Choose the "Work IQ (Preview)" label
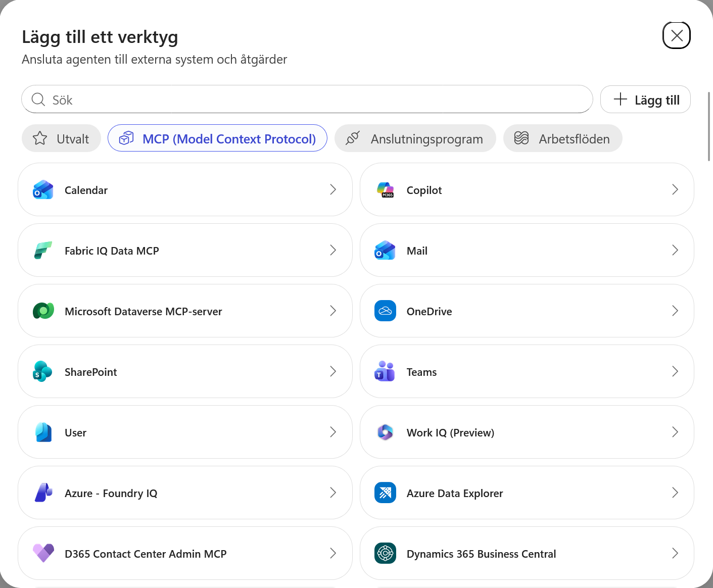The height and width of the screenshot is (588, 713). (x=451, y=433)
